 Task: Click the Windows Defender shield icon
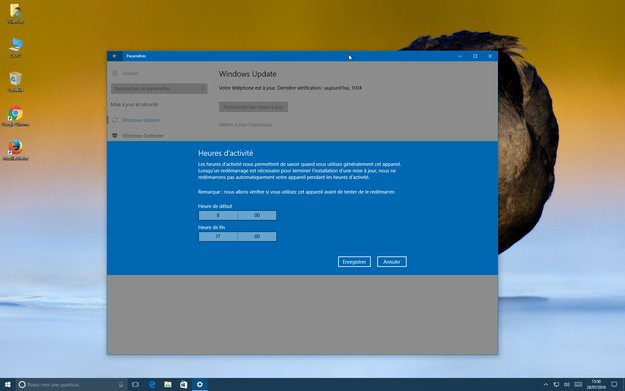tap(115, 136)
